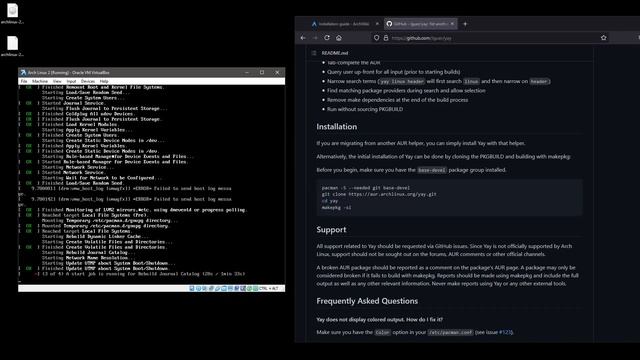Click the README.md file label
This screenshot has height=360, width=640.
tap(335, 53)
